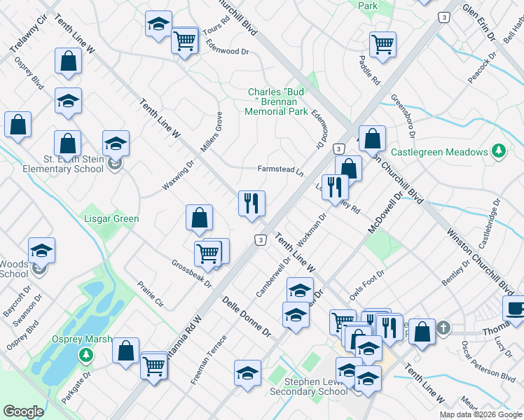Open the school marker above St. Edith Stein school
Image resolution: width=524 pixels, height=420 pixels.
[x=116, y=144]
